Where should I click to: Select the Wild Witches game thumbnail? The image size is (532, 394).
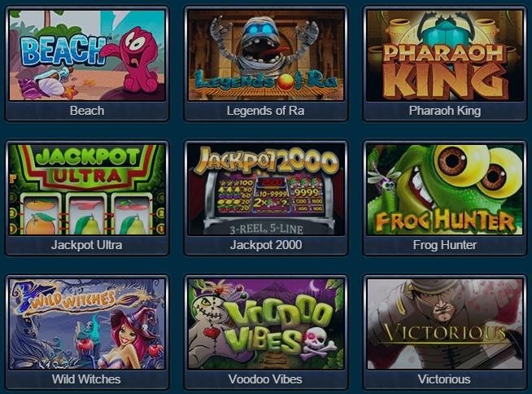(x=87, y=324)
